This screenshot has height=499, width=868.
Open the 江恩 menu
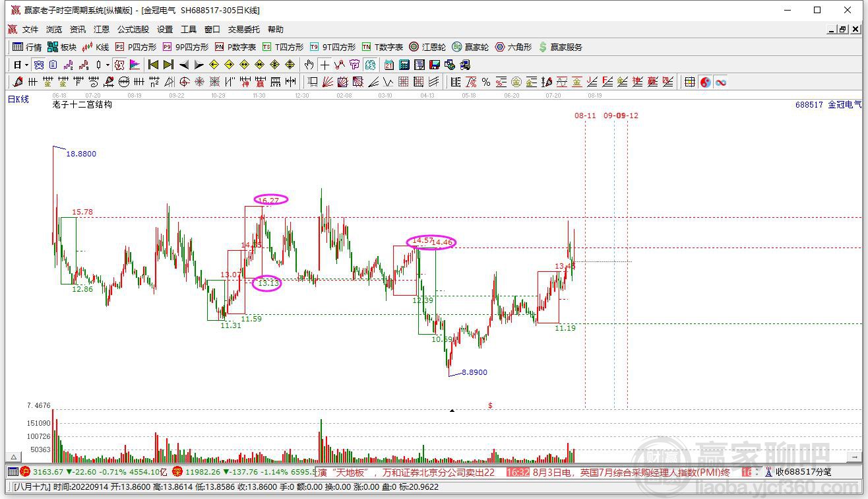(x=102, y=29)
